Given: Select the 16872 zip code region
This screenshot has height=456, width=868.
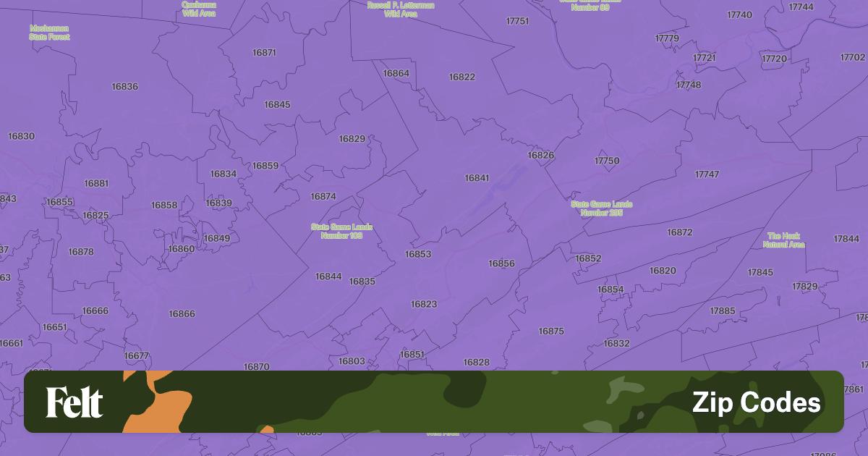Looking at the screenshot, I should (x=679, y=232).
